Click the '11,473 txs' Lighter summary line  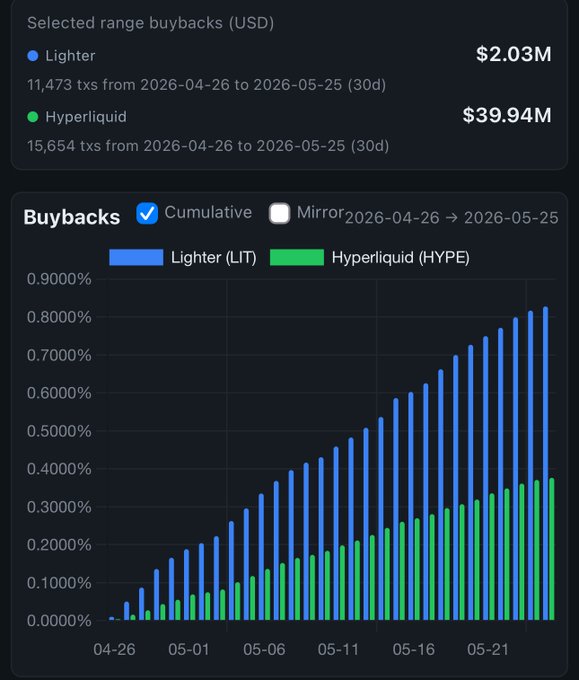pos(206,85)
